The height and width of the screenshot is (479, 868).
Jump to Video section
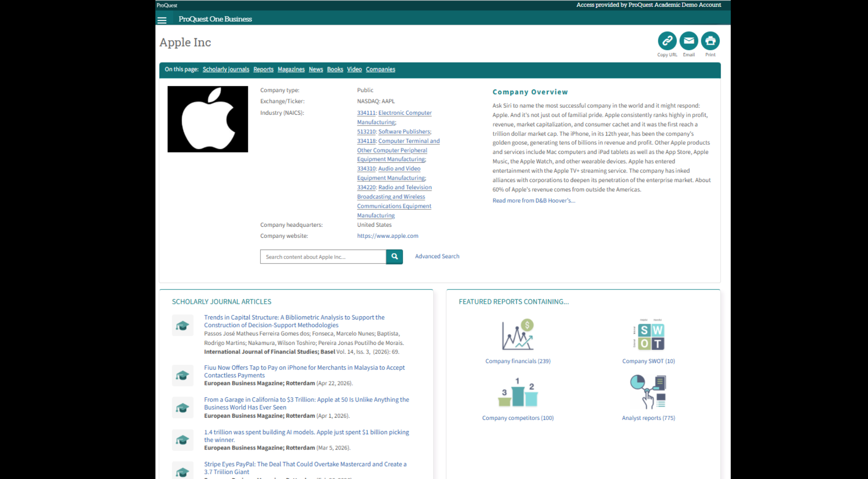pyautogui.click(x=354, y=69)
